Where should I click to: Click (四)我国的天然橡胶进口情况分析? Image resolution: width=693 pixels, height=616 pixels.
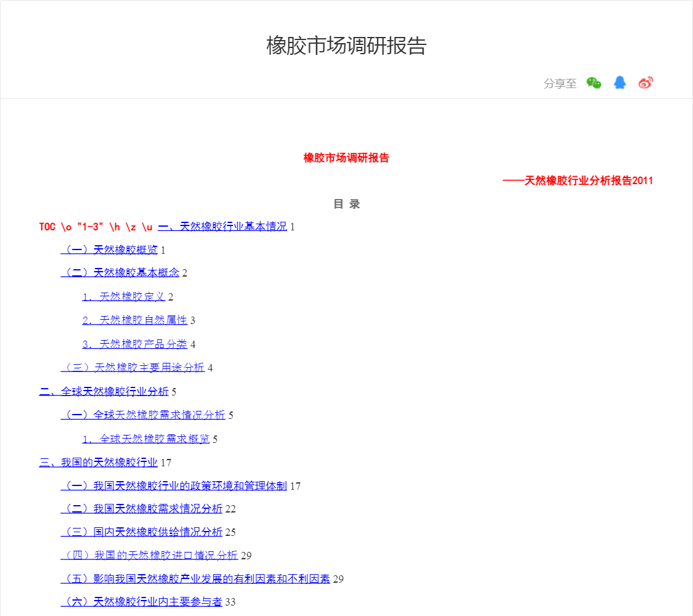(149, 556)
